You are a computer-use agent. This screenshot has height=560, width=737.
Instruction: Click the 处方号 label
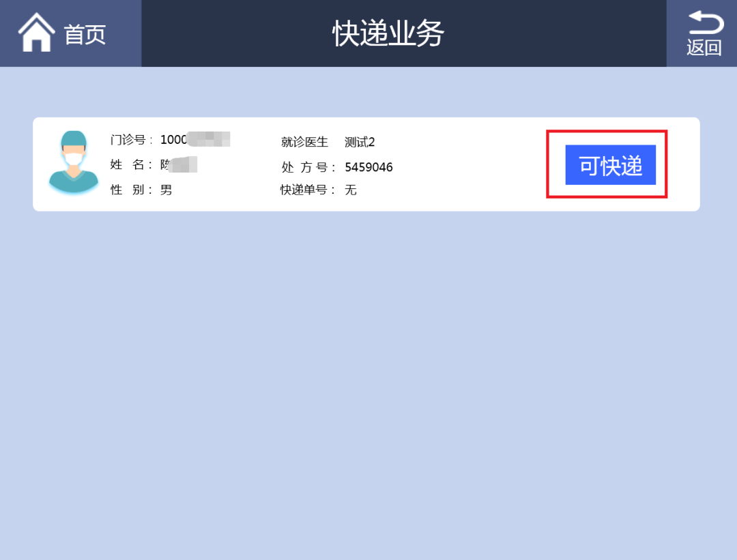[308, 167]
